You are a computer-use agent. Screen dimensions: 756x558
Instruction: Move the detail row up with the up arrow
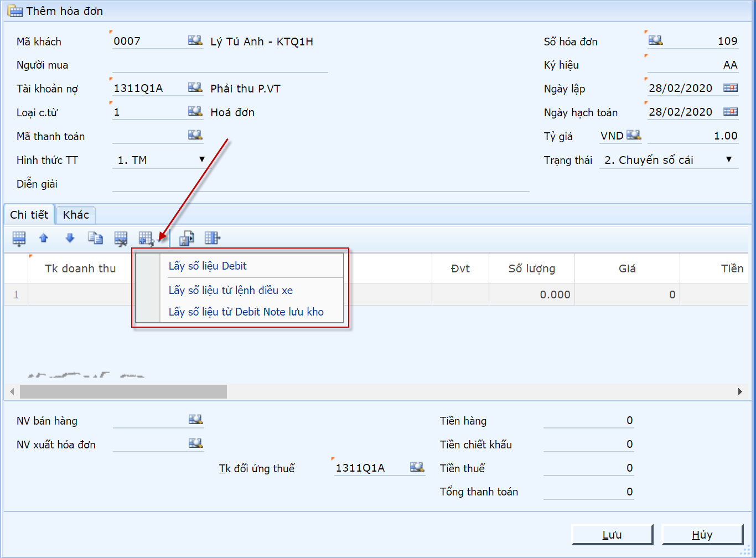44,238
